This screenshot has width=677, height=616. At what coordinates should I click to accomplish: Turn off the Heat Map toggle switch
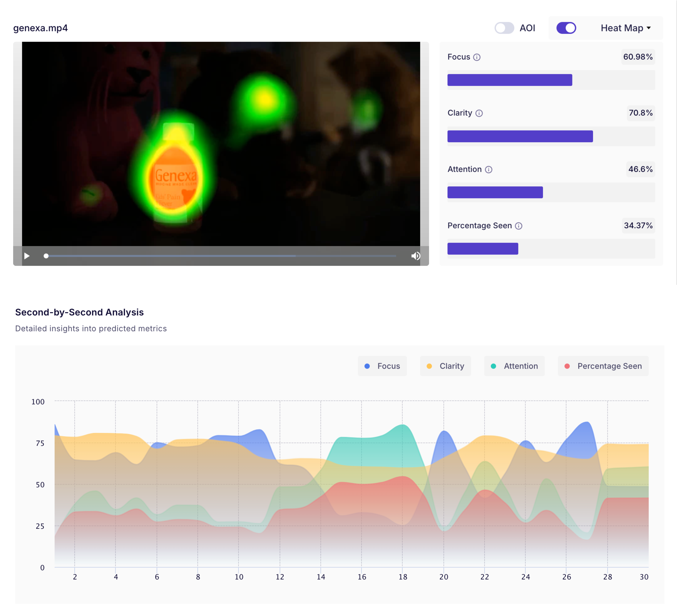pos(566,28)
